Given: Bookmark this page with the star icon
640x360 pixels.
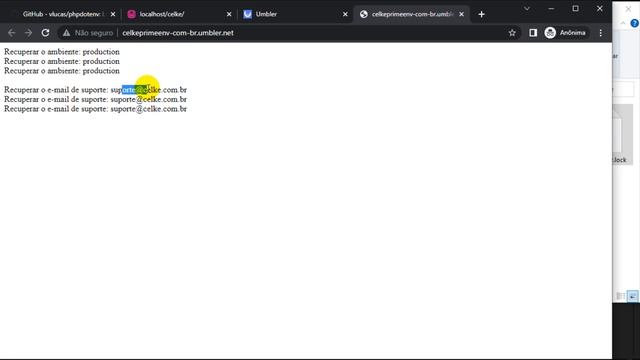Looking at the screenshot, I should tap(512, 33).
